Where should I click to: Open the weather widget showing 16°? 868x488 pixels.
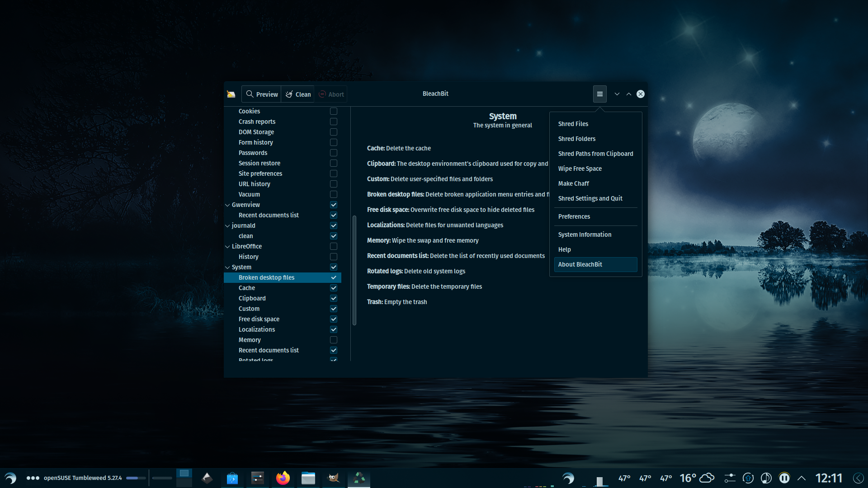click(x=697, y=478)
